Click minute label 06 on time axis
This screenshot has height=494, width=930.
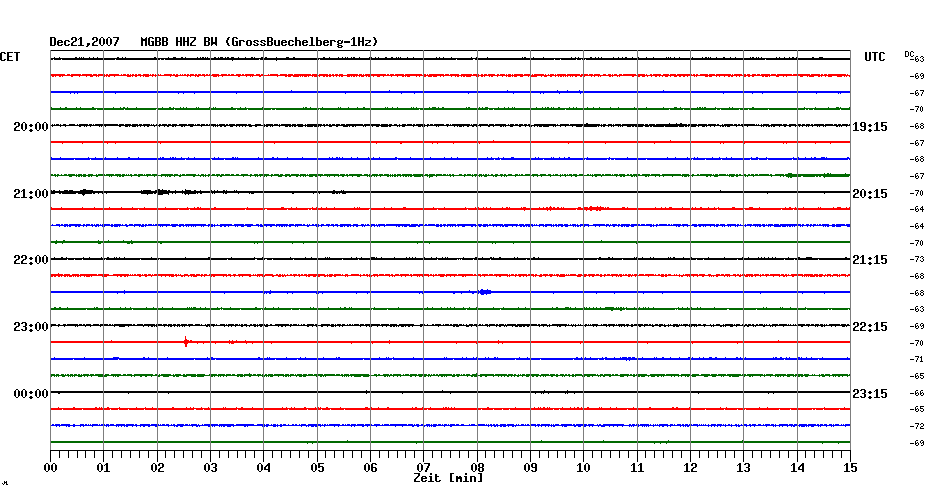pos(371,468)
